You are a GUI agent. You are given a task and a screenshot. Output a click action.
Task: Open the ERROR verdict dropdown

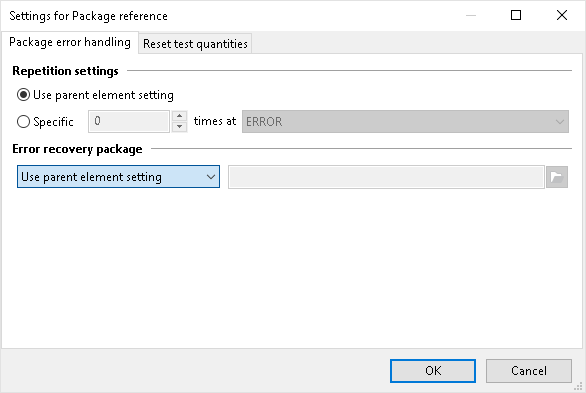click(x=405, y=121)
